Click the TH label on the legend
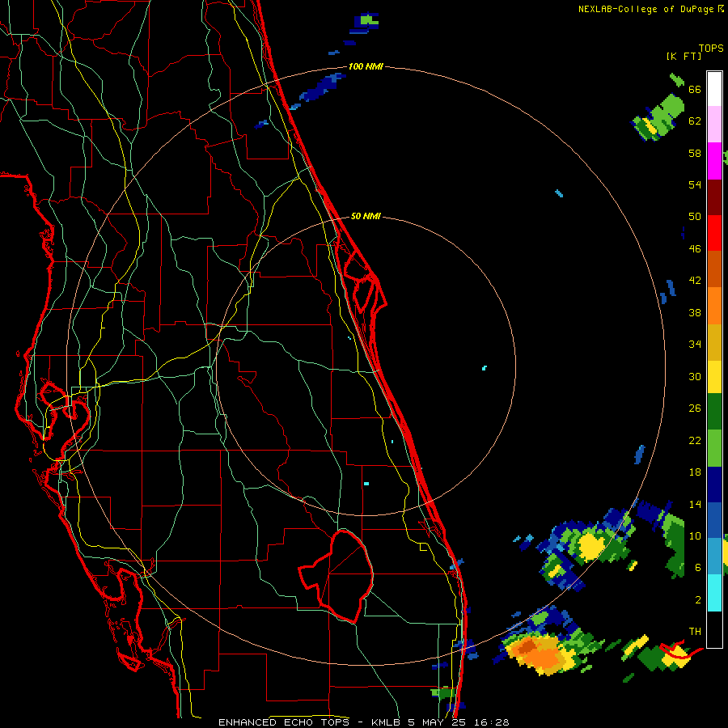 click(x=695, y=632)
